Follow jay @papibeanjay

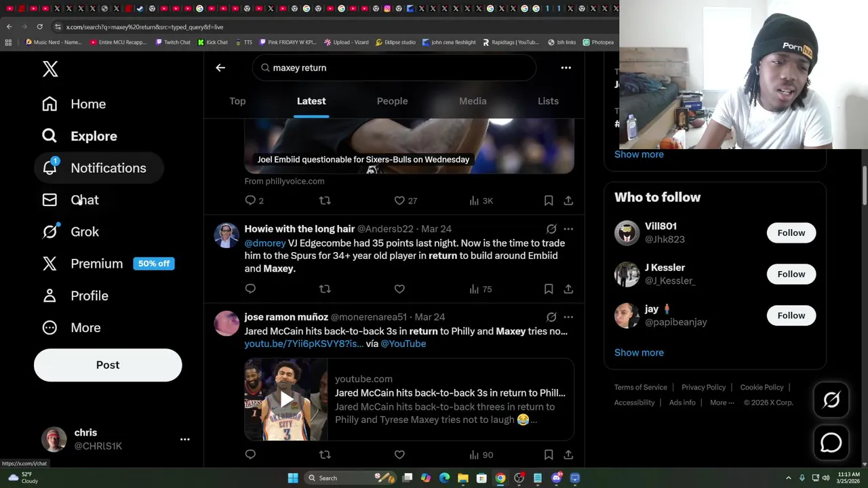coord(791,315)
